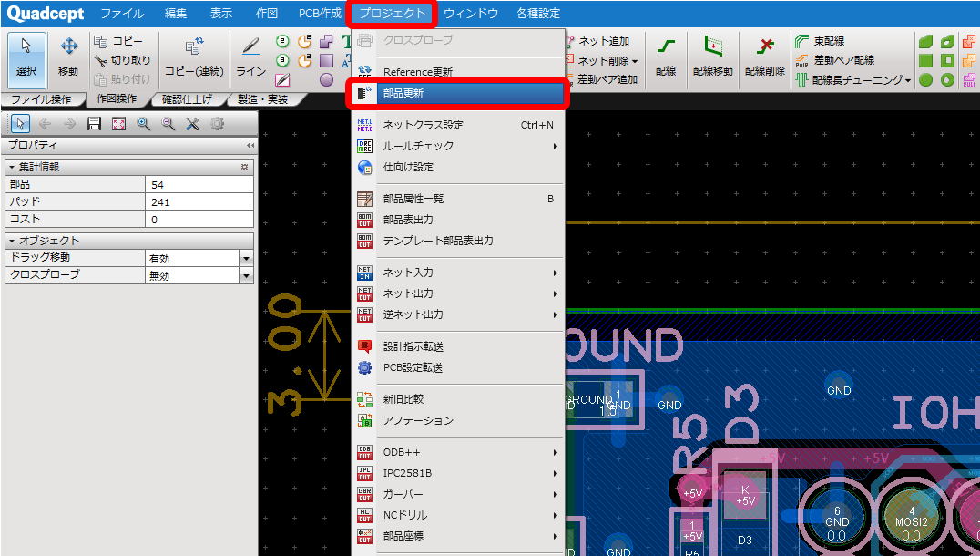Image resolution: width=980 pixels, height=556 pixels.
Task: Click the zoom-in magnifier in panel toolbar
Action: pyautogui.click(x=143, y=124)
